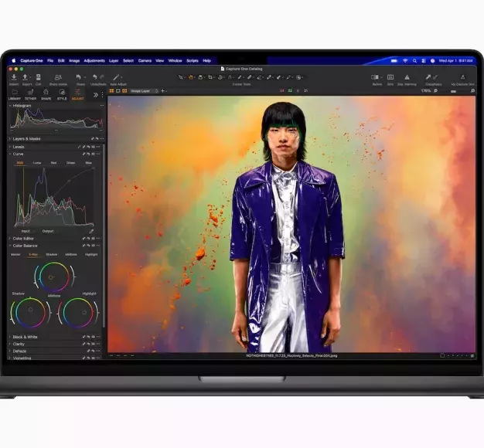Image resolution: width=484 pixels, height=448 pixels.
Task: Expand the Black & White panel
Action: point(26,337)
